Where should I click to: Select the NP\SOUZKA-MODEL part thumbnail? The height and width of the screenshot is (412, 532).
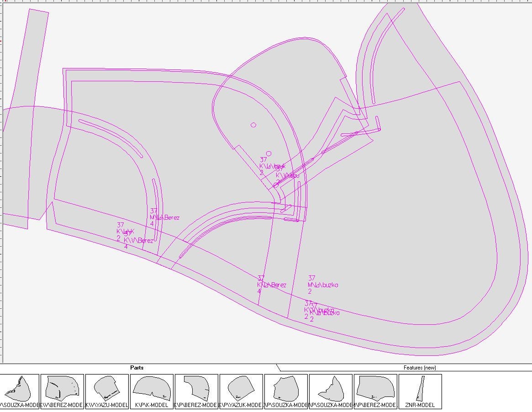click(x=329, y=391)
